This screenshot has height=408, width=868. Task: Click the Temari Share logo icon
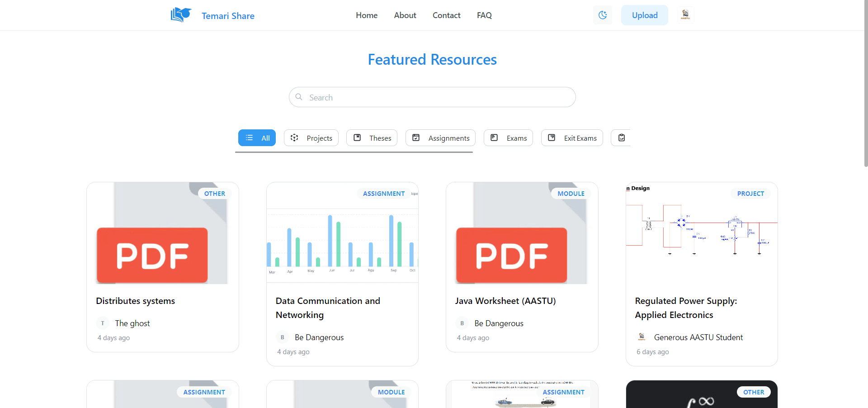pos(181,15)
